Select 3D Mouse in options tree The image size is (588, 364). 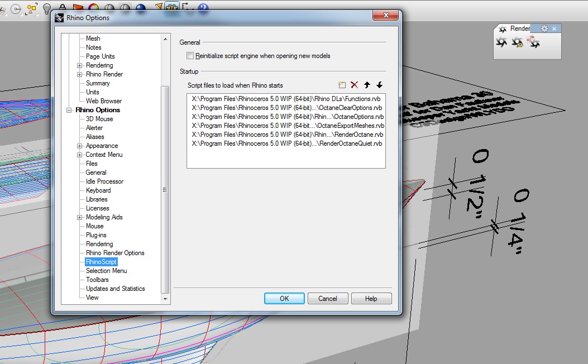point(99,119)
